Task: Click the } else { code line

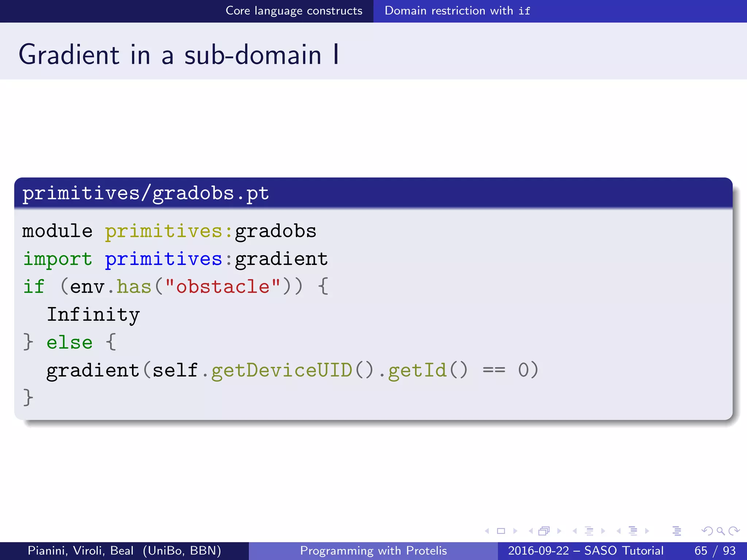Action: point(70,342)
